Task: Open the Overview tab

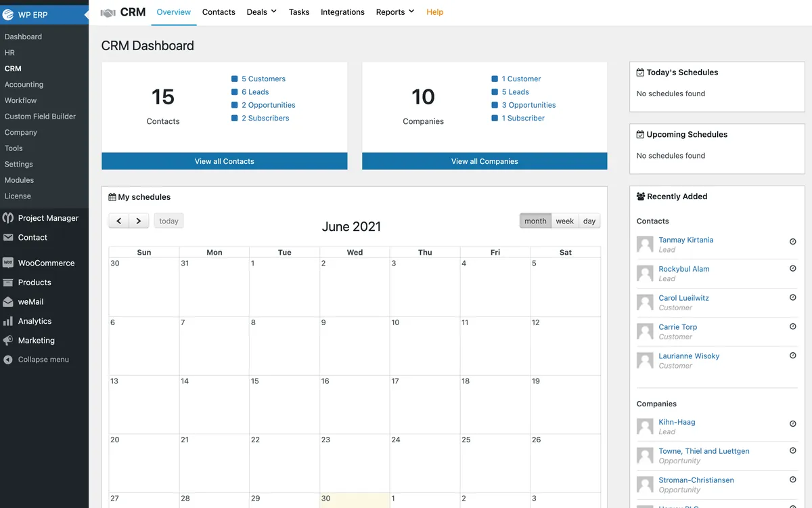Action: [x=174, y=12]
